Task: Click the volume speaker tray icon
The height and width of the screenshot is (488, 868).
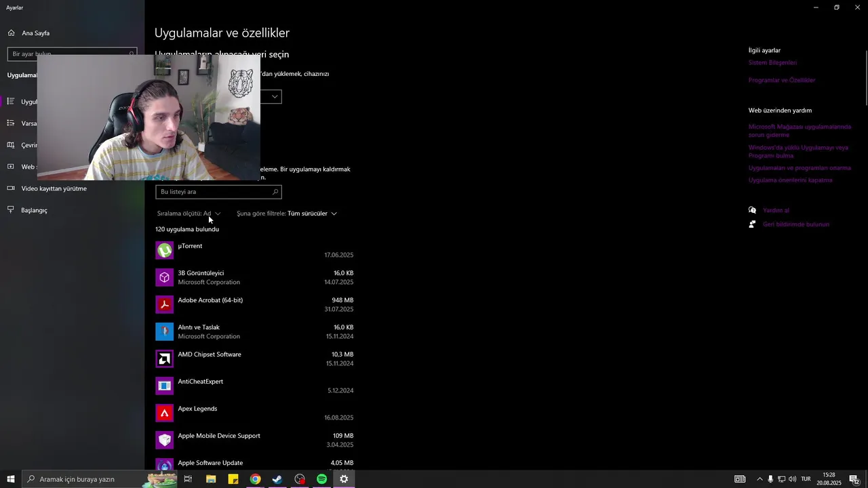Action: click(x=793, y=479)
